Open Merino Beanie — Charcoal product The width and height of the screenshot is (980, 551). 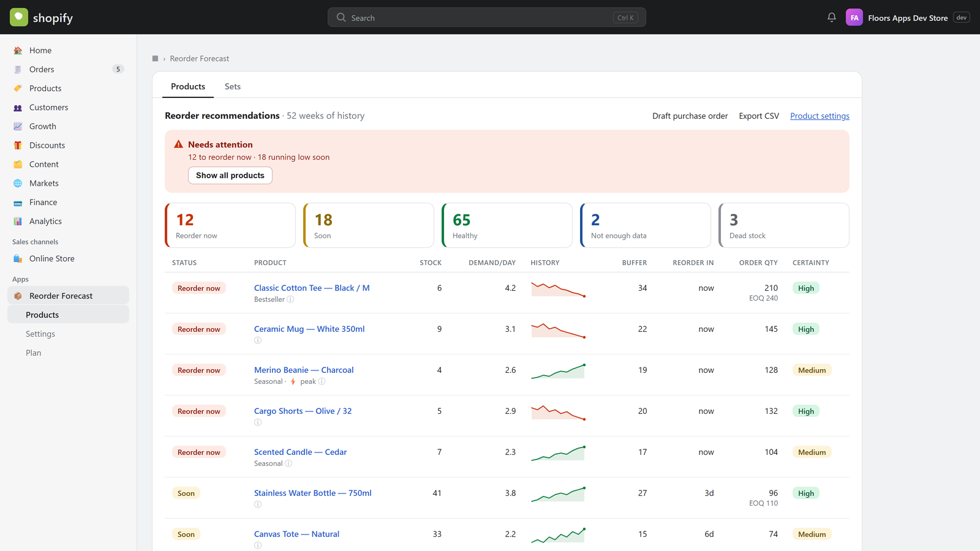pos(304,370)
